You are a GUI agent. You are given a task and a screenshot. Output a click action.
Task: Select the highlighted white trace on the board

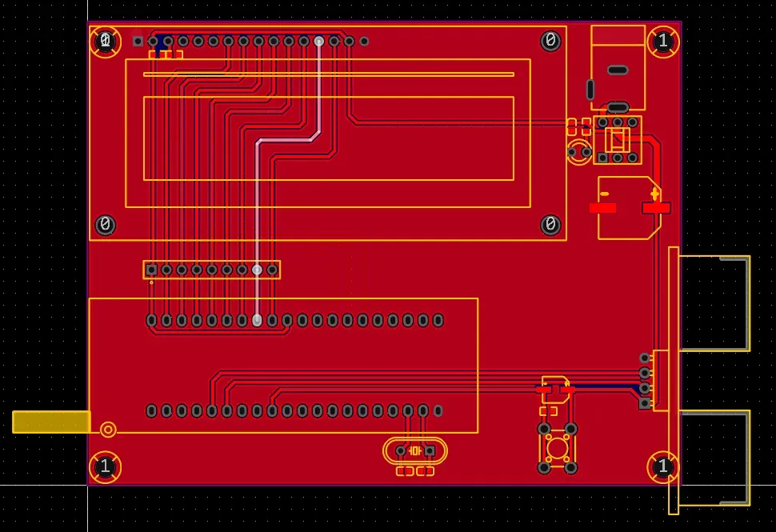click(258, 208)
